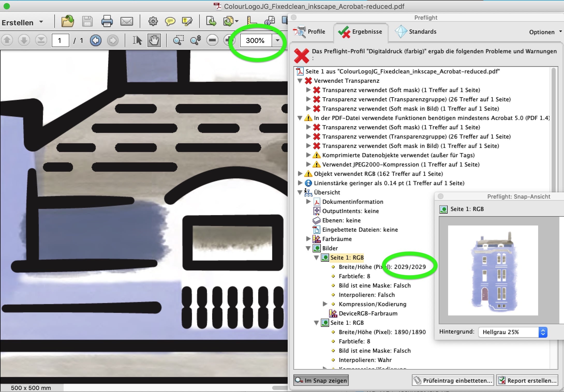
Task: Open Acrobat settings via the gear icon
Action: point(153,21)
